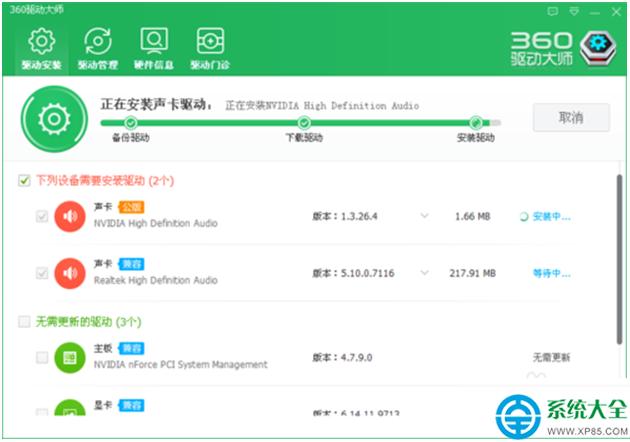The height and width of the screenshot is (442, 630).
Task: Toggle the Realtek High Definition Audio checkbox
Action: 42,272
